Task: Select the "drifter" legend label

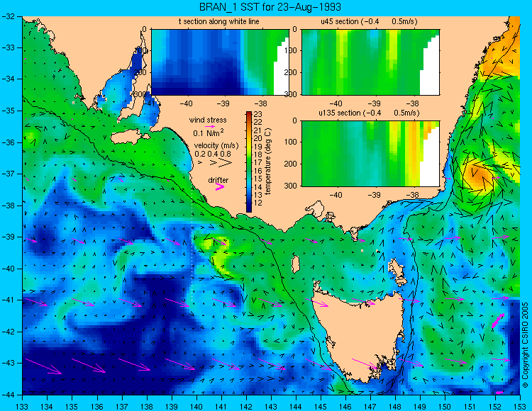Action: coord(218,180)
